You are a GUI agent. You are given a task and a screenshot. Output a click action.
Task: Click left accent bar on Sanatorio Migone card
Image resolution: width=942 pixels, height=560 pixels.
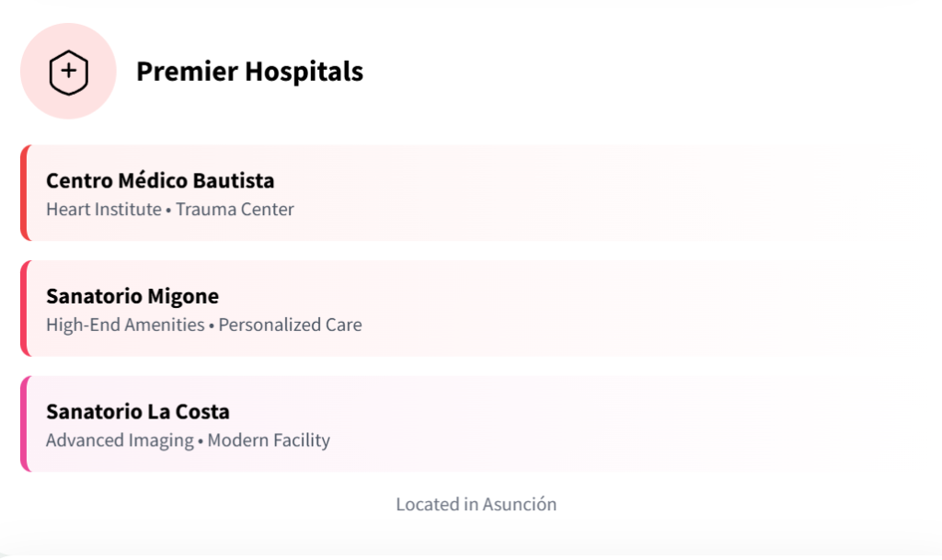tap(24, 308)
